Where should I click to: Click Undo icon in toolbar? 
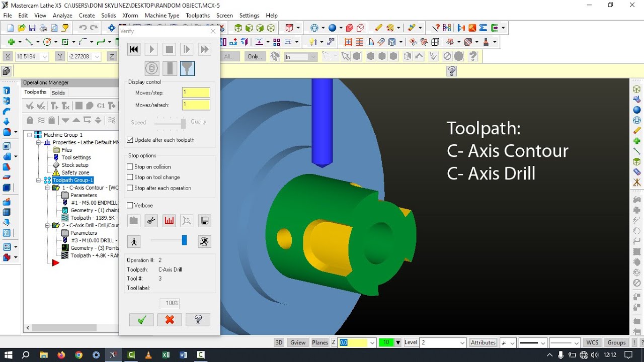coord(83,28)
